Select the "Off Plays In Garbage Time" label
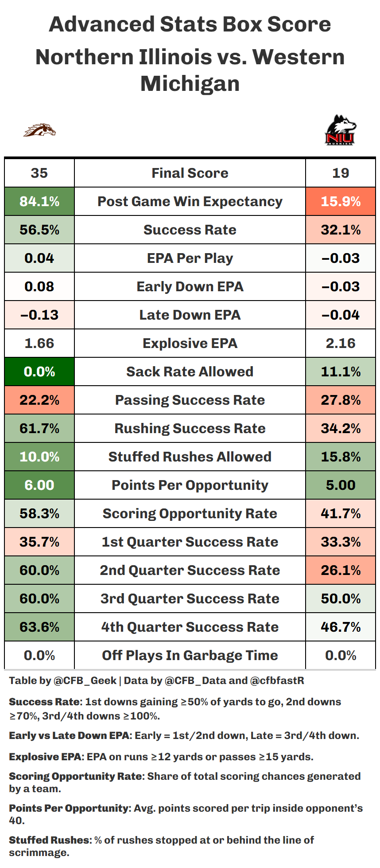Viewport: 380px width, 868px height. tap(190, 655)
